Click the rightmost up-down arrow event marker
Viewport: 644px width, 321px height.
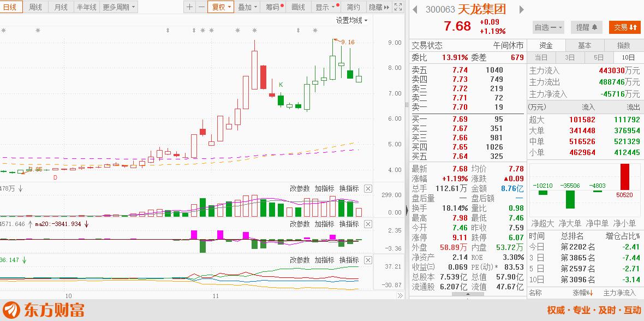point(298,30)
